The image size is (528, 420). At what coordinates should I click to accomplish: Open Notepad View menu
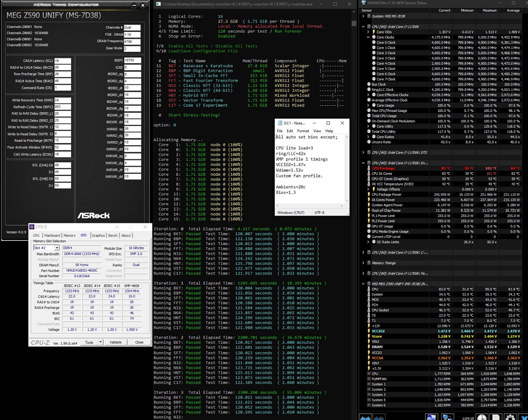317,131
